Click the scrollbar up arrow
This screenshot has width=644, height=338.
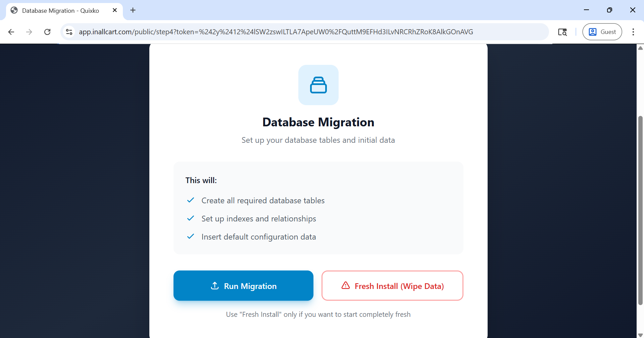(x=640, y=48)
